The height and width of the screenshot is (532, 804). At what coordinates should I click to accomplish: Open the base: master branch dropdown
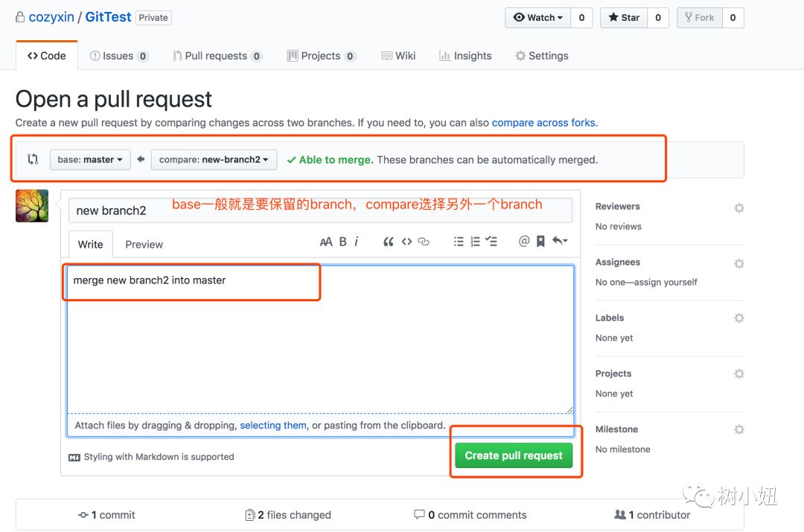click(90, 159)
